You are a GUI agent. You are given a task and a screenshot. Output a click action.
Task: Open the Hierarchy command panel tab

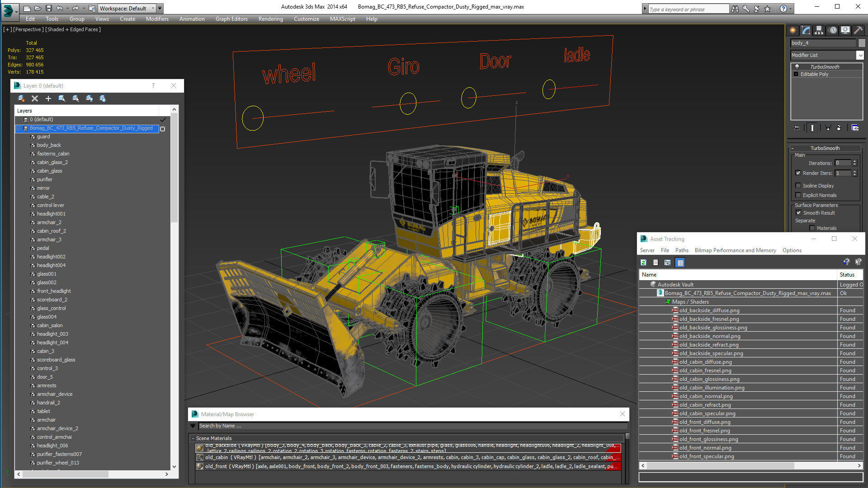tap(819, 30)
